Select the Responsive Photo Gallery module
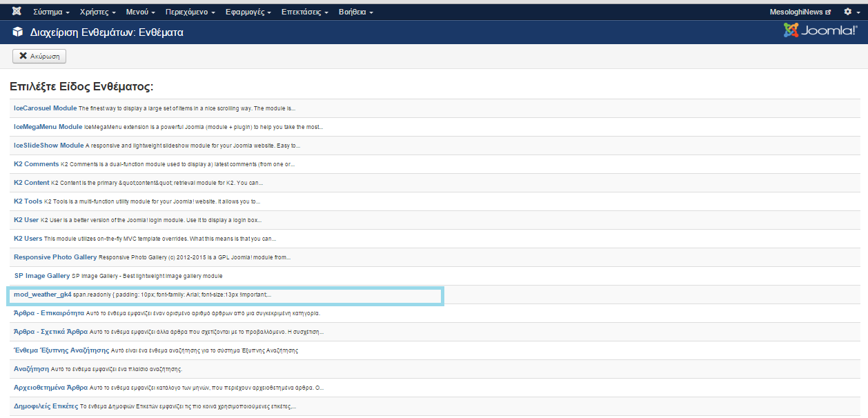The image size is (868, 418). tap(55, 257)
